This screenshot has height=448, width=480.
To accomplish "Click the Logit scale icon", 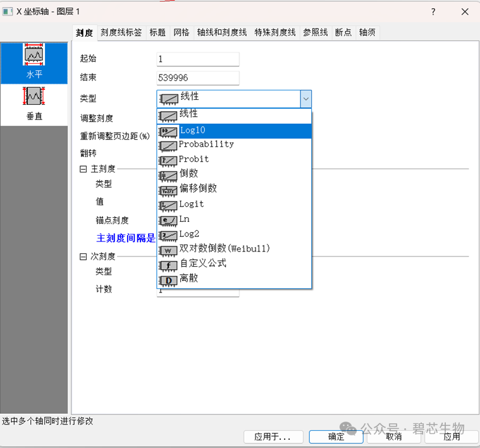I will point(168,206).
